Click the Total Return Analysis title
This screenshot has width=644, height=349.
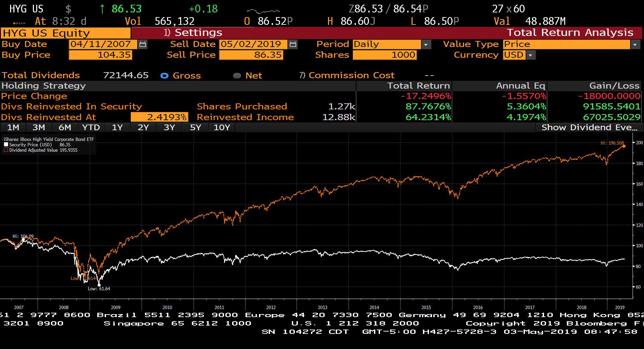coord(570,33)
